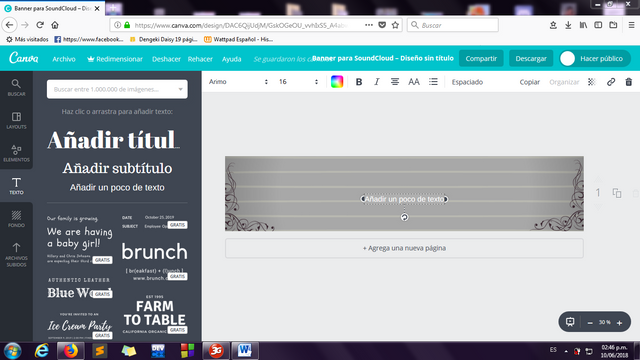
Task: Zoom out with minus button
Action: (x=590, y=323)
